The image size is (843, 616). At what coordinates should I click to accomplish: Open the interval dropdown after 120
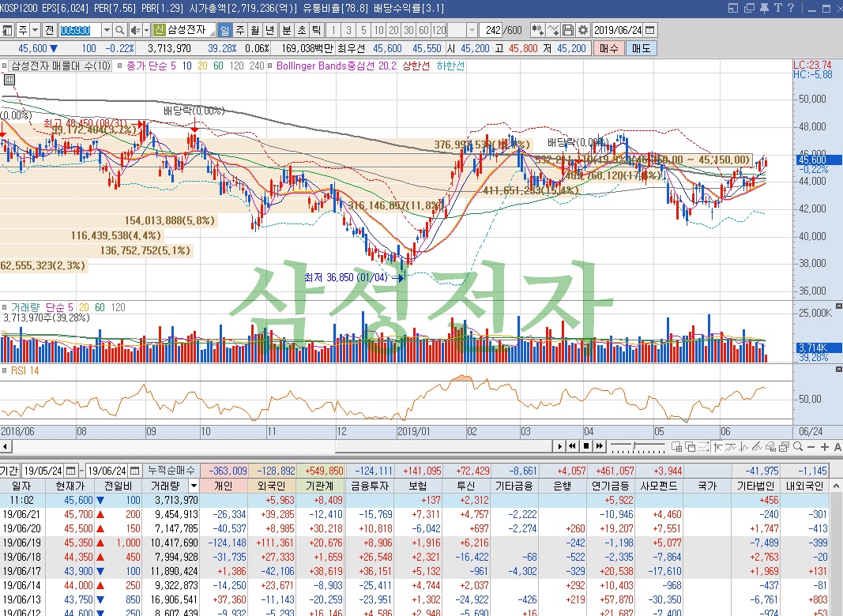point(472,30)
